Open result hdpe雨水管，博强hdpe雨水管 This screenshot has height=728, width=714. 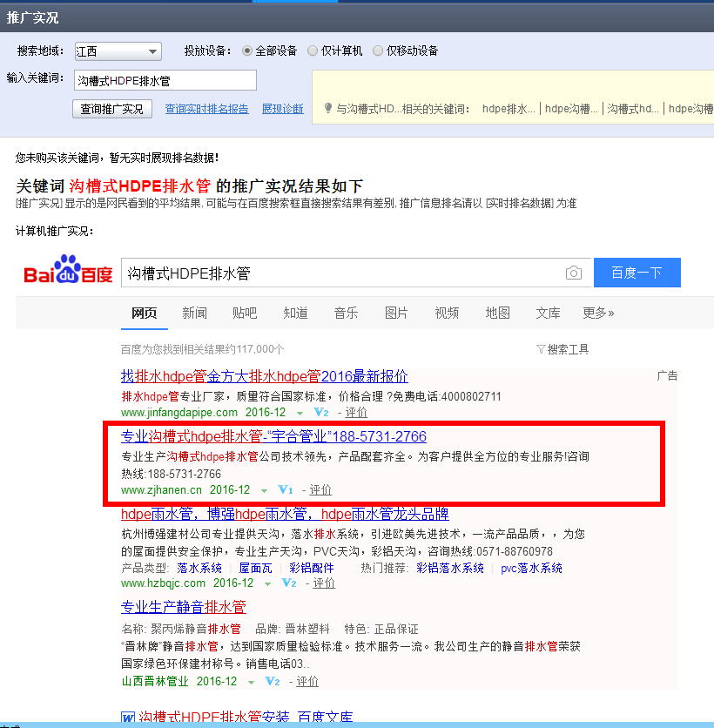285,514
